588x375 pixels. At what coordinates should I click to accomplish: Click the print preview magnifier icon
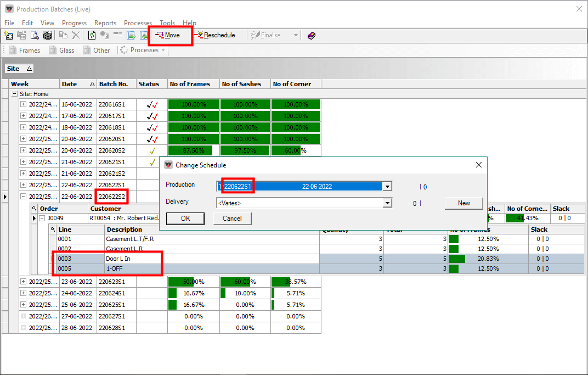35,35
